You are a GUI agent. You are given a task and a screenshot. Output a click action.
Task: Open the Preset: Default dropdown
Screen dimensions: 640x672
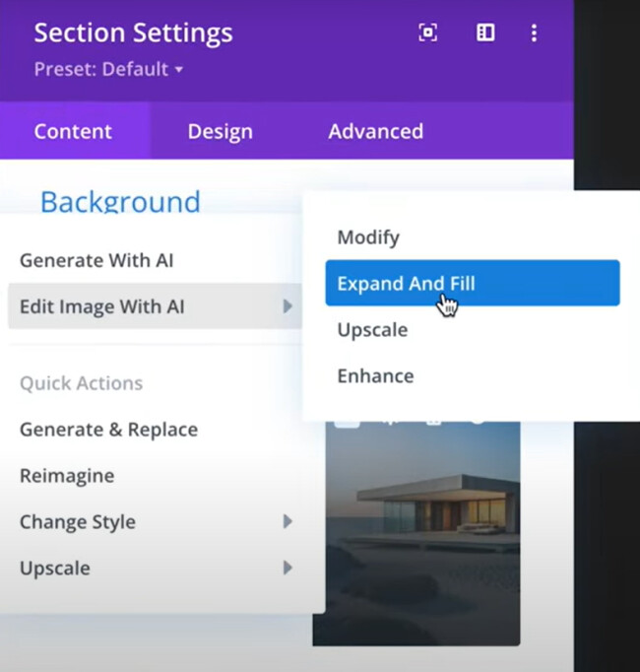click(x=108, y=70)
